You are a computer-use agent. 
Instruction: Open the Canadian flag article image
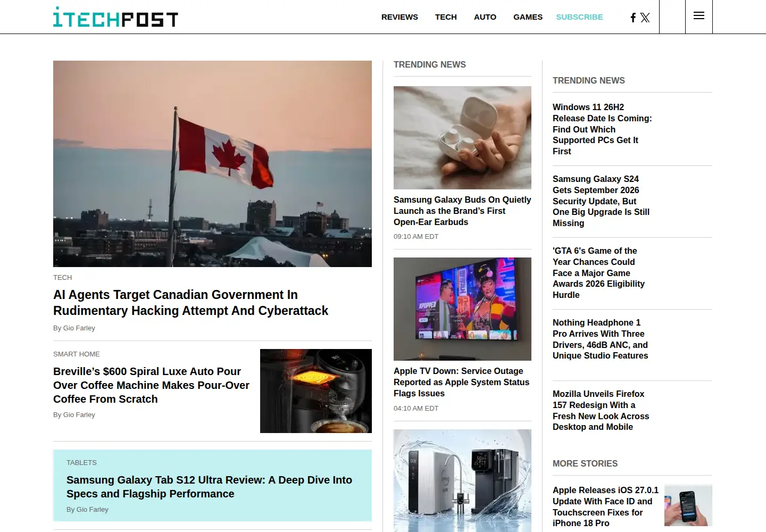(212, 164)
